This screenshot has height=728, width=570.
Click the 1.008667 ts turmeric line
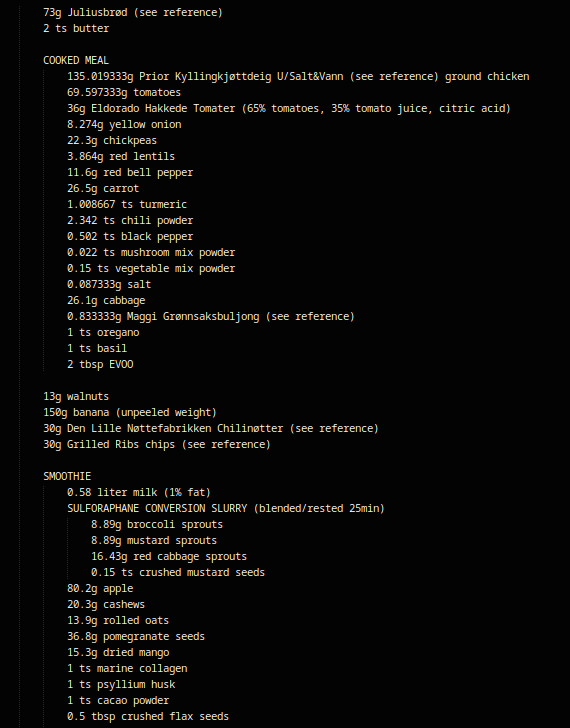(x=127, y=205)
